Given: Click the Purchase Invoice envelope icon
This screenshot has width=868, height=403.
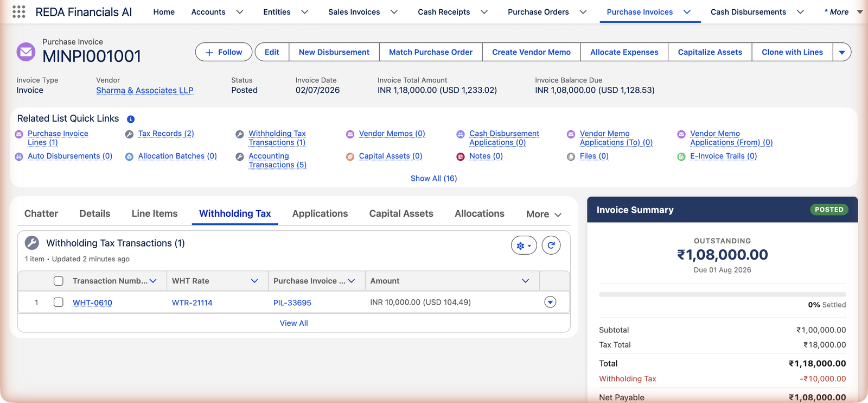Looking at the screenshot, I should pyautogui.click(x=26, y=52).
